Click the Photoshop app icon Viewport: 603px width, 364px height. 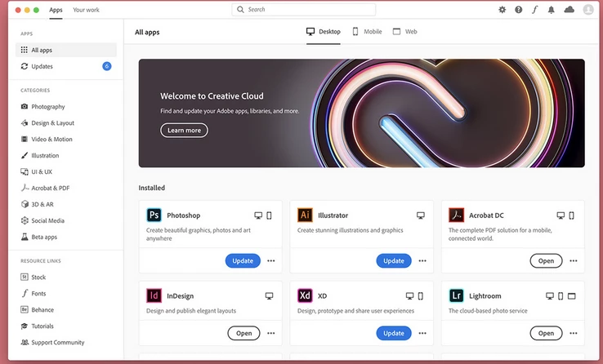[x=154, y=215]
